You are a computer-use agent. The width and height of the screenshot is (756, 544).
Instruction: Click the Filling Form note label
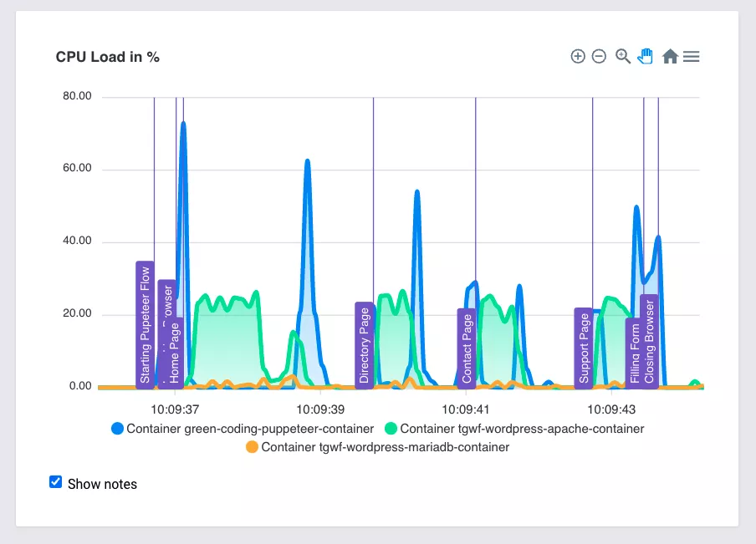coord(635,353)
